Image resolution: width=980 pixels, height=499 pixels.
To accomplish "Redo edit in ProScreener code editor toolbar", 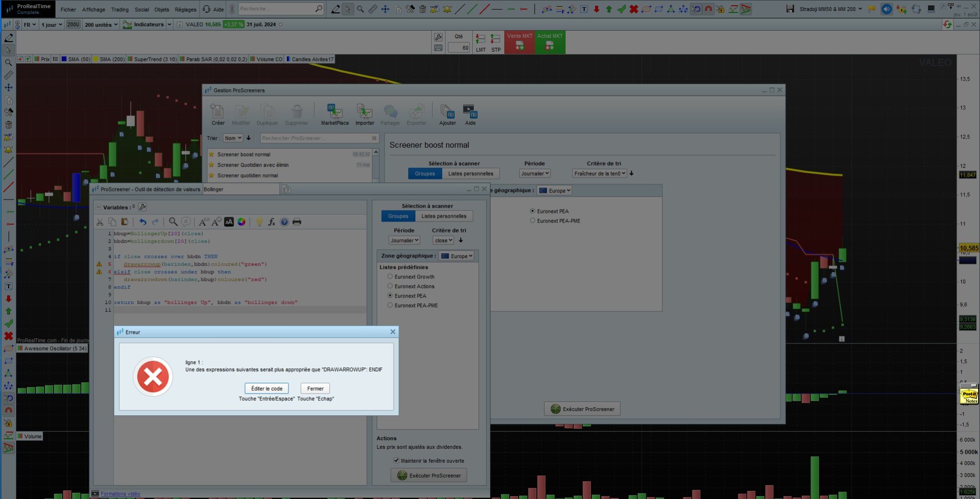I will point(156,222).
